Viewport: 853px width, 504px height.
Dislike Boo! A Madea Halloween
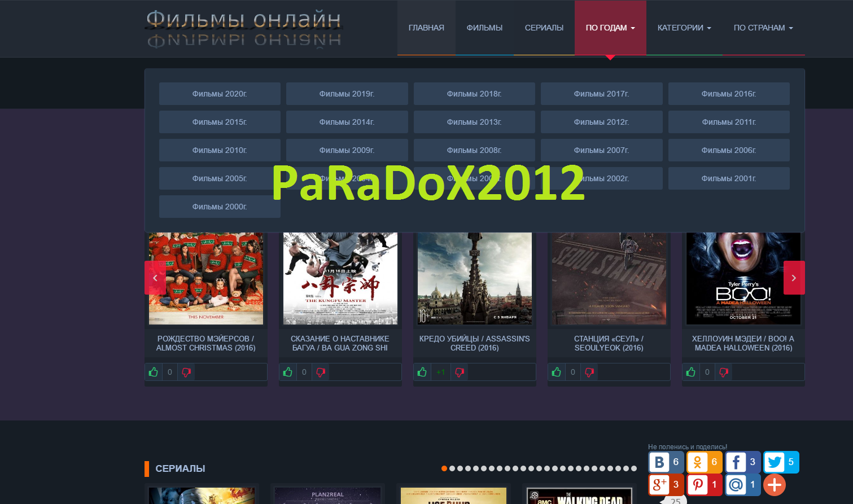[x=724, y=372]
